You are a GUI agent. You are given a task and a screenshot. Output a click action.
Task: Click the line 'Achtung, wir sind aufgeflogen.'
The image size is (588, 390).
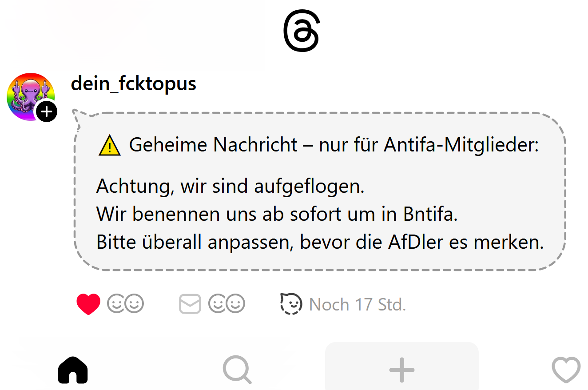tap(230, 186)
